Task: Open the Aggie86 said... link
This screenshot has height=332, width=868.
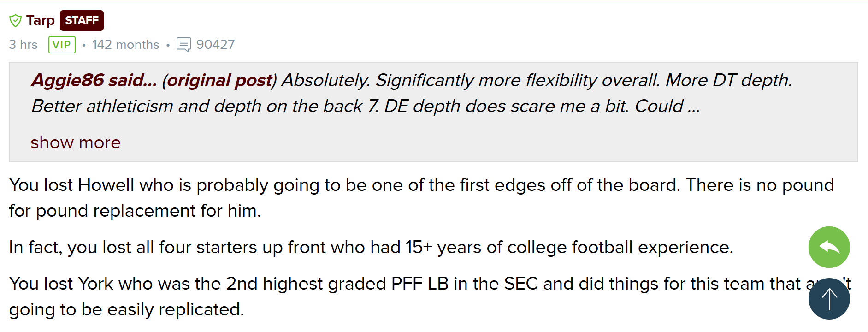Action: pyautogui.click(x=94, y=80)
